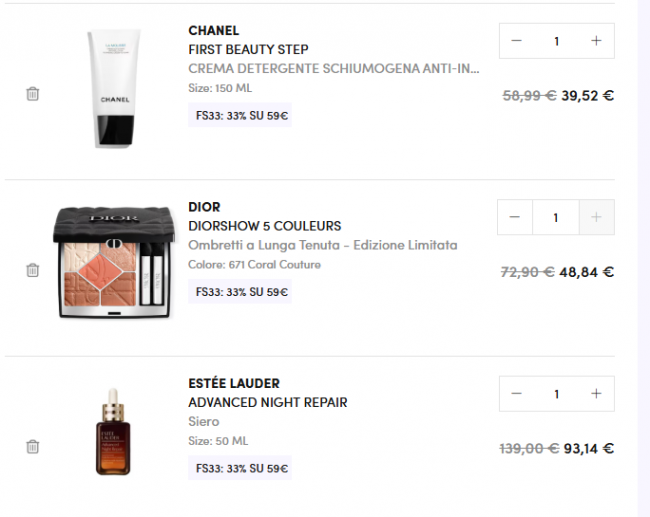This screenshot has height=517, width=650.
Task: Open the Chanel cleanser tube thumbnail
Action: pyautogui.click(x=114, y=88)
